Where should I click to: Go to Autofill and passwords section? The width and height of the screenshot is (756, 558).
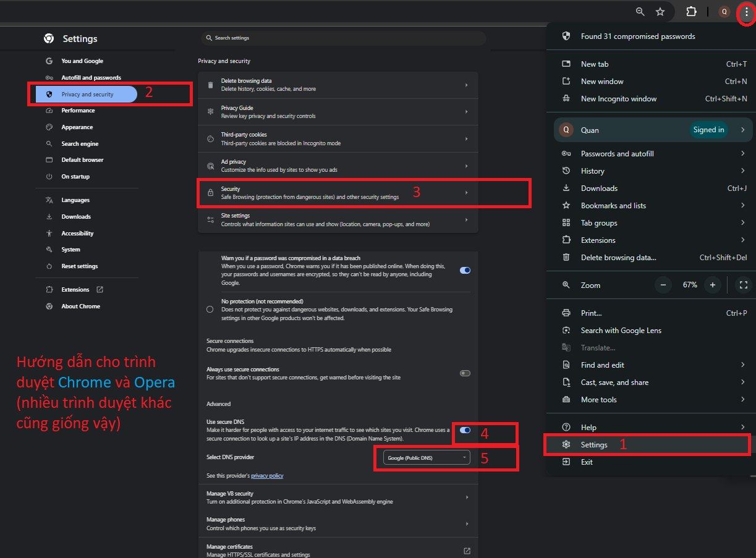click(91, 78)
